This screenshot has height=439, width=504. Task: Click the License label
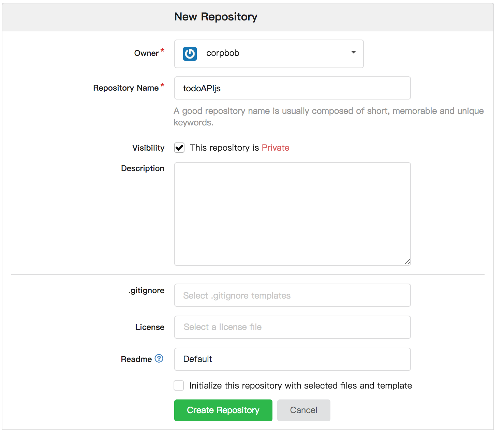pyautogui.click(x=150, y=327)
